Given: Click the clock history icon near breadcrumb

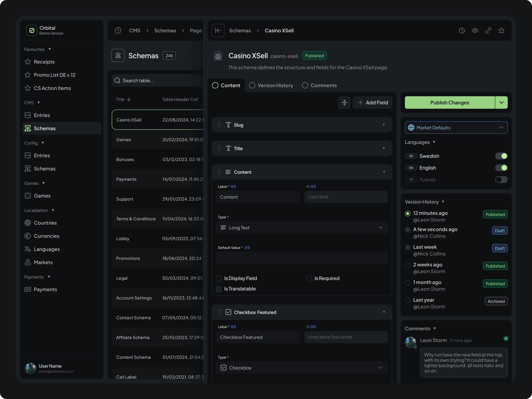Looking at the screenshot, I should tap(462, 31).
